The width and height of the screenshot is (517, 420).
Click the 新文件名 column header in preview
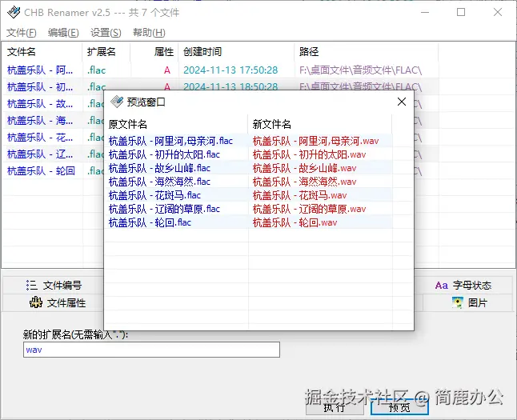[x=320, y=124]
